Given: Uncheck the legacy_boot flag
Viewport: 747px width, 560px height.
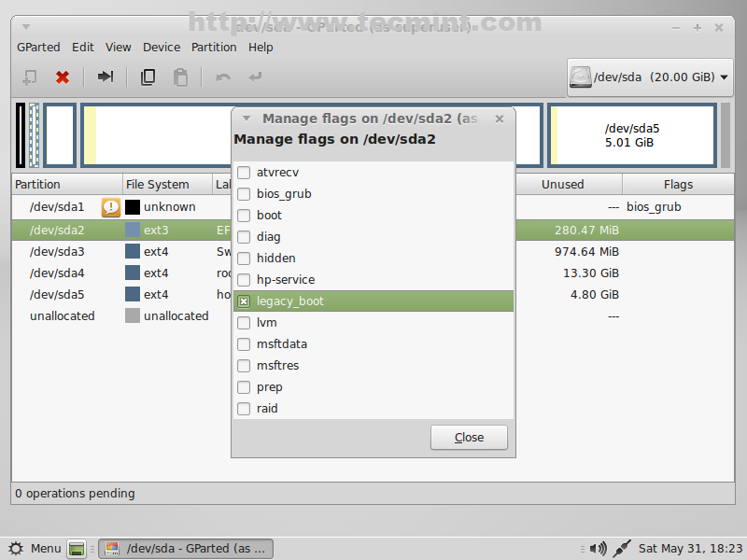Looking at the screenshot, I should pyautogui.click(x=244, y=301).
